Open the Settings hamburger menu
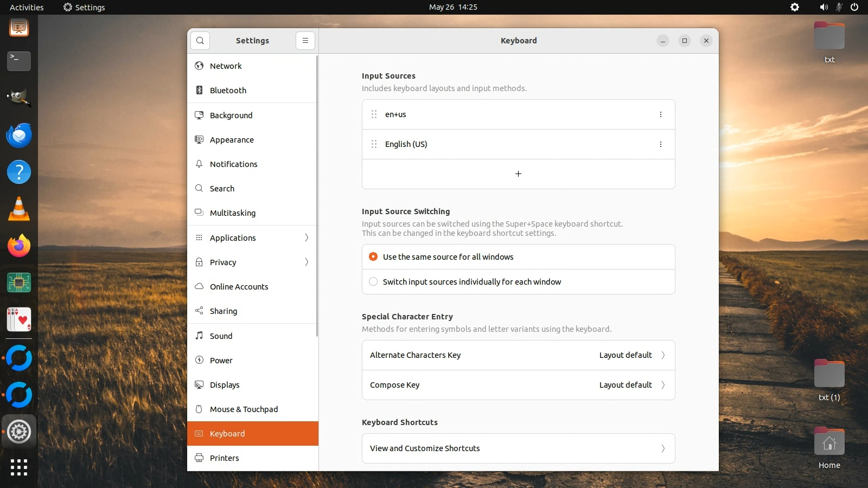 point(305,41)
